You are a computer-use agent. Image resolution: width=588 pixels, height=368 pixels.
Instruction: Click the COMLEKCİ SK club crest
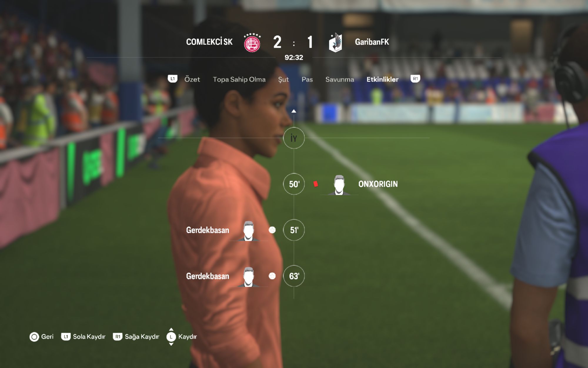252,43
